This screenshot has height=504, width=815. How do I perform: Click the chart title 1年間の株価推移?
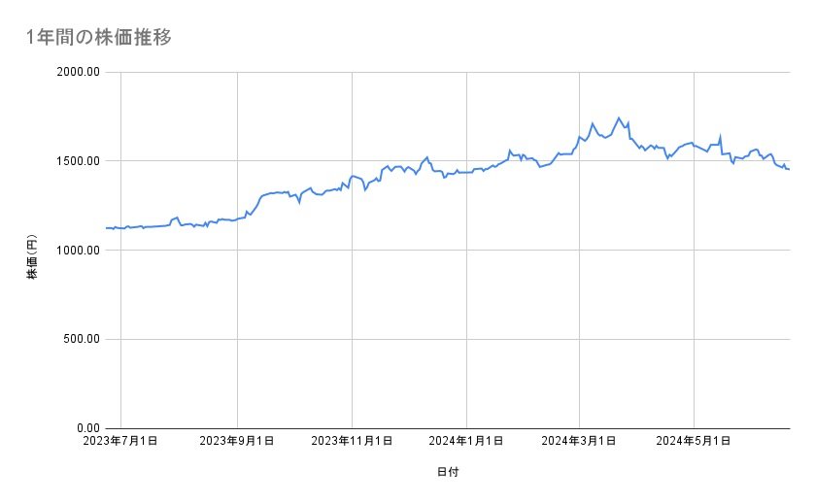[101, 38]
